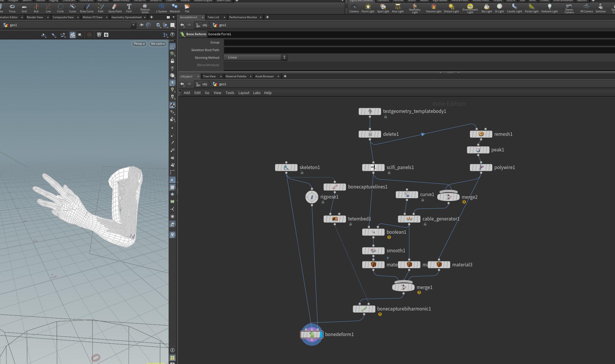This screenshot has width=615, height=364.
Task: Select the bonecapturebiharmonic1 node
Action: pyautogui.click(x=364, y=309)
